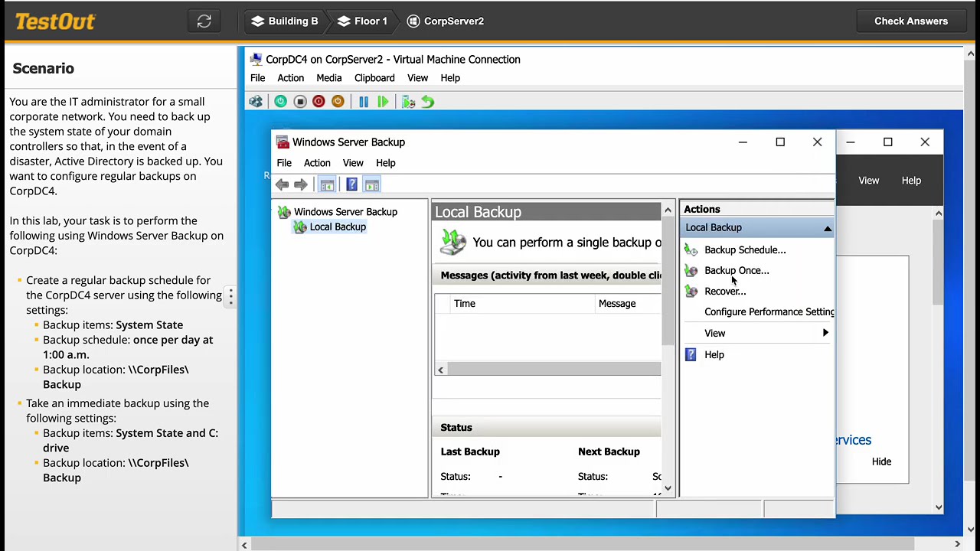The image size is (980, 551).
Task: Click Building B breadcrumb button
Action: tap(285, 21)
